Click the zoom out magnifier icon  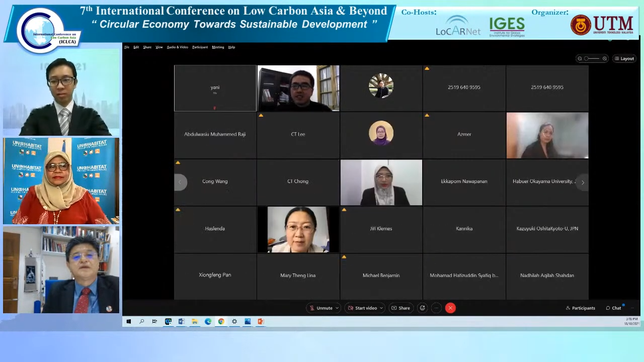click(580, 59)
